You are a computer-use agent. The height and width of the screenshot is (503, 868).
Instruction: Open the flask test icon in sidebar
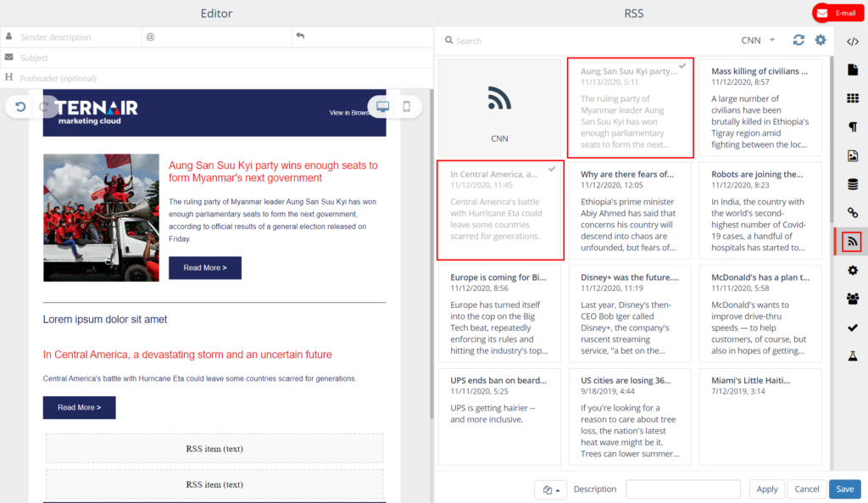pyautogui.click(x=853, y=356)
